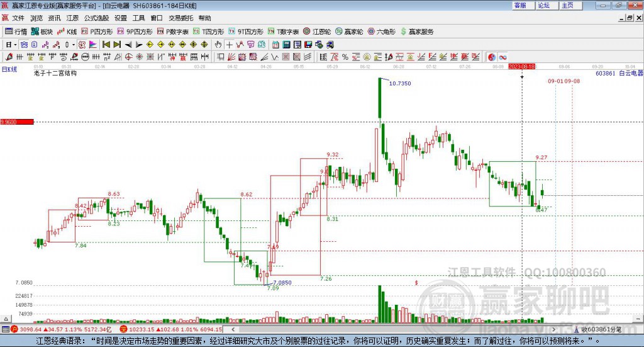644x347 pixels.
Task: Click the infinity symbol icon
Action: pos(502,57)
